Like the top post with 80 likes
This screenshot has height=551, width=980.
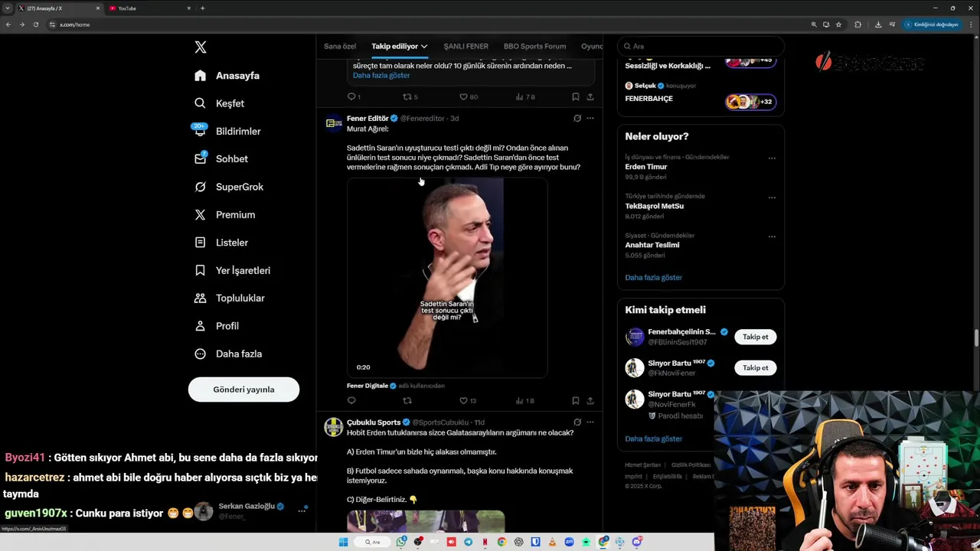(x=468, y=97)
